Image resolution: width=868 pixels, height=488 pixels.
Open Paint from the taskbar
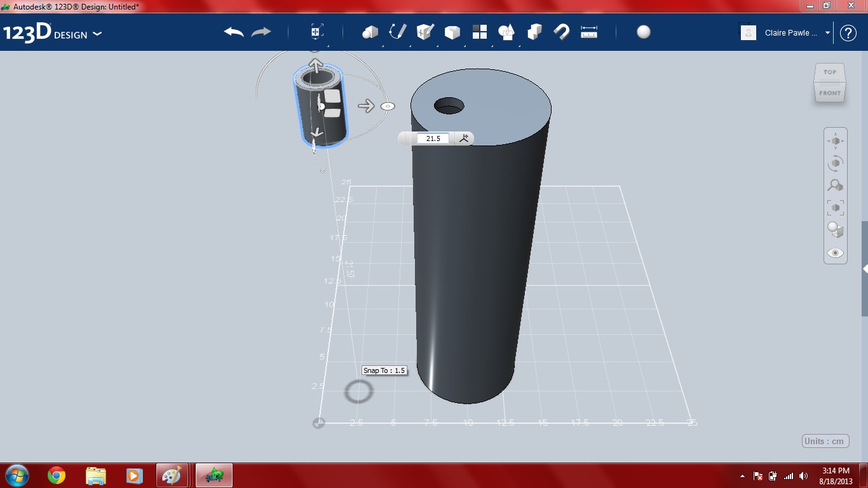coord(172,475)
